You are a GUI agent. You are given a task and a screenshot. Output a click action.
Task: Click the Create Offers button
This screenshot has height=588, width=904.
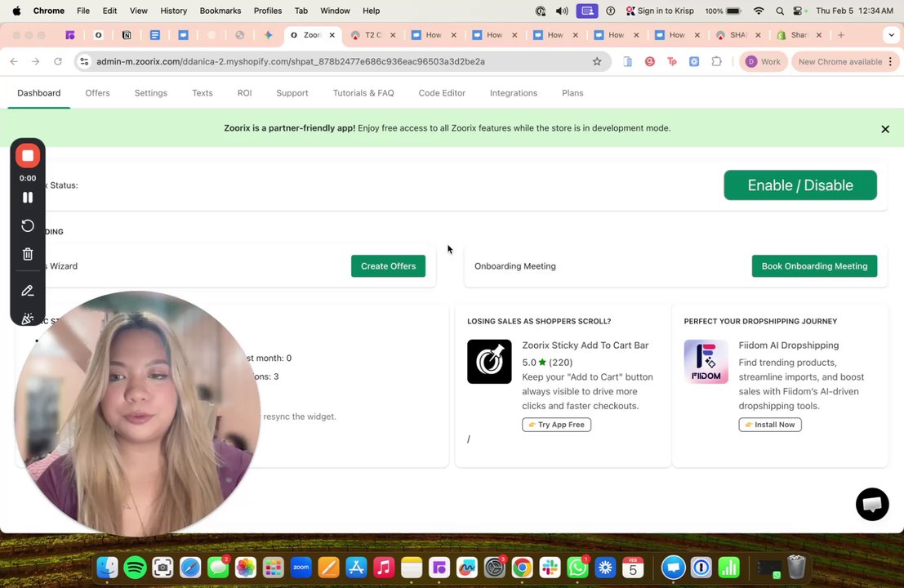tap(388, 265)
